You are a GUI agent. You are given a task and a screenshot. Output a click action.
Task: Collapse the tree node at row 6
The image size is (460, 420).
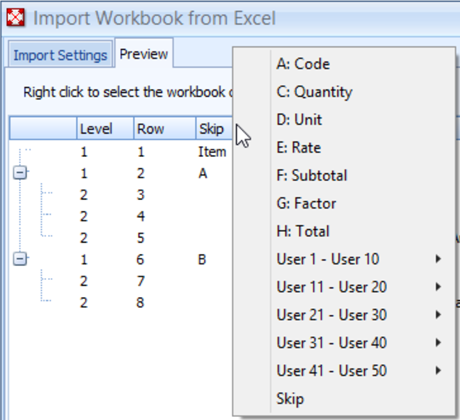(x=20, y=259)
